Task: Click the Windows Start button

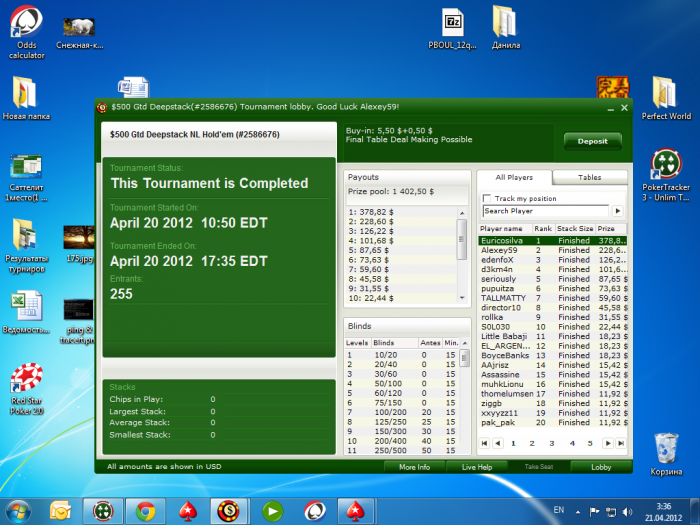Action: [18, 512]
